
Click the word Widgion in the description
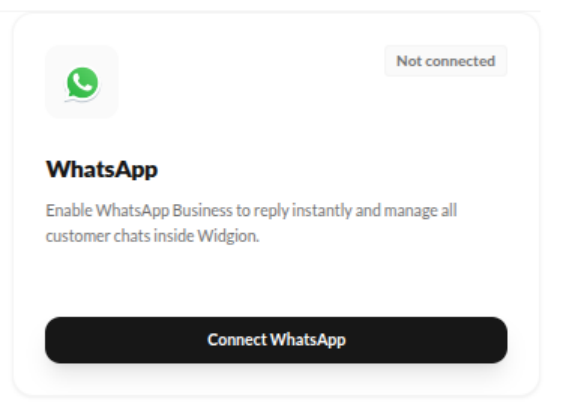[228, 236]
